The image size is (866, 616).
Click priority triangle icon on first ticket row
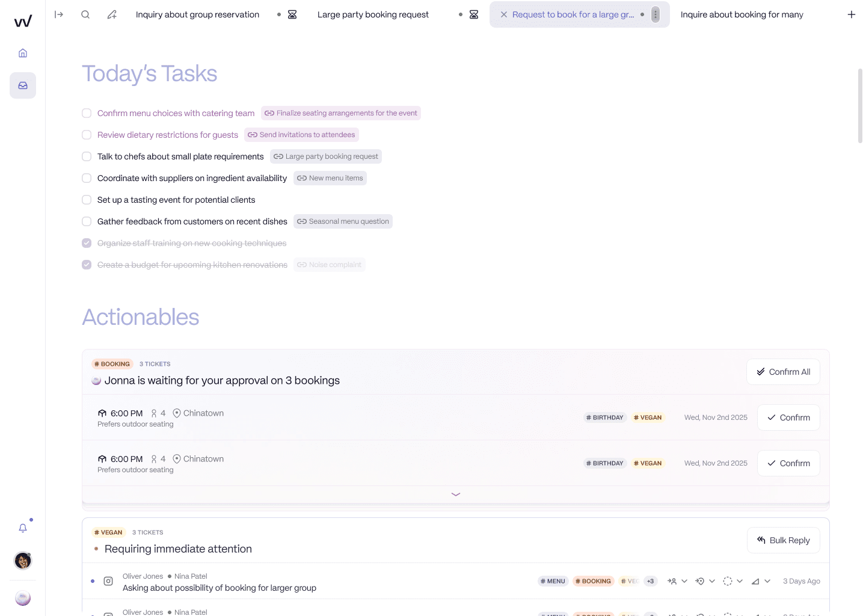[x=755, y=581]
